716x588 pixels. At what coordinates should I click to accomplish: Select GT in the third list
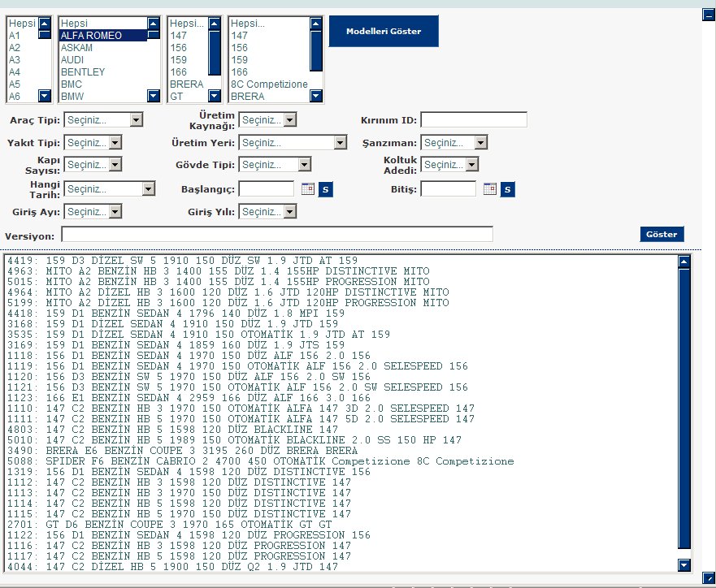(188, 97)
